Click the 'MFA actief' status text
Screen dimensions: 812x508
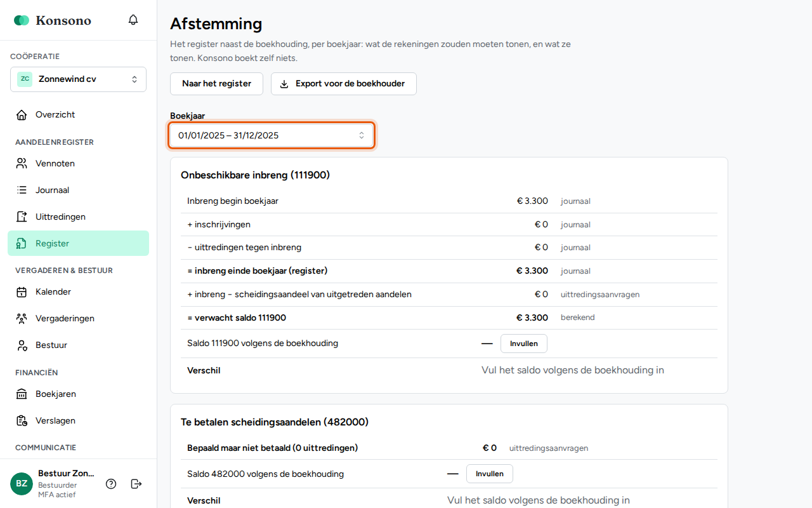click(56, 495)
